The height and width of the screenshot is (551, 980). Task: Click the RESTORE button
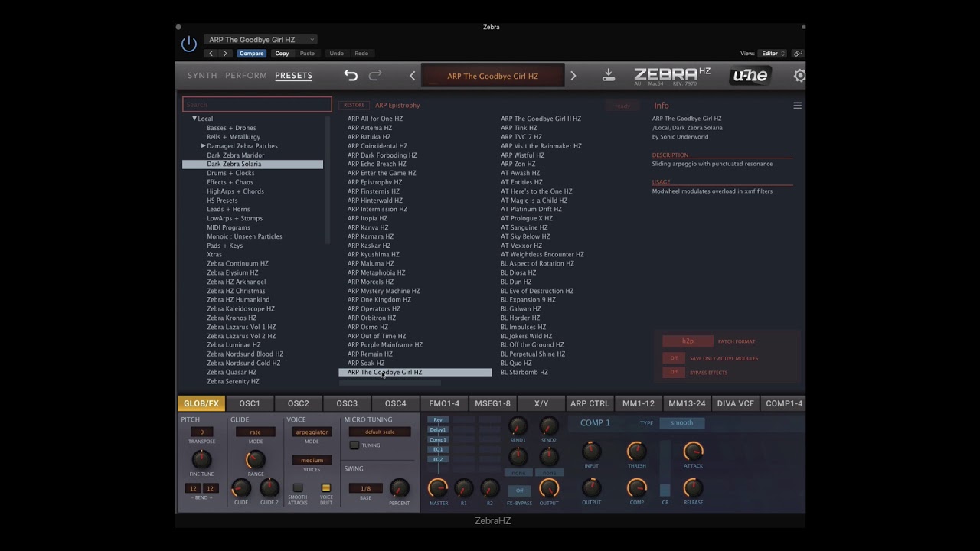[x=354, y=106]
